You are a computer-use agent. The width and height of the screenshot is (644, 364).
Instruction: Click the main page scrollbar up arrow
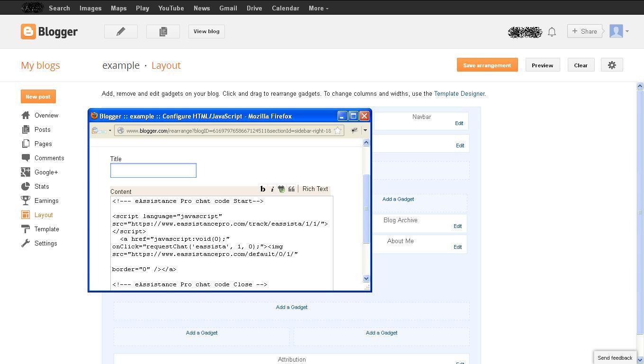tap(640, 86)
